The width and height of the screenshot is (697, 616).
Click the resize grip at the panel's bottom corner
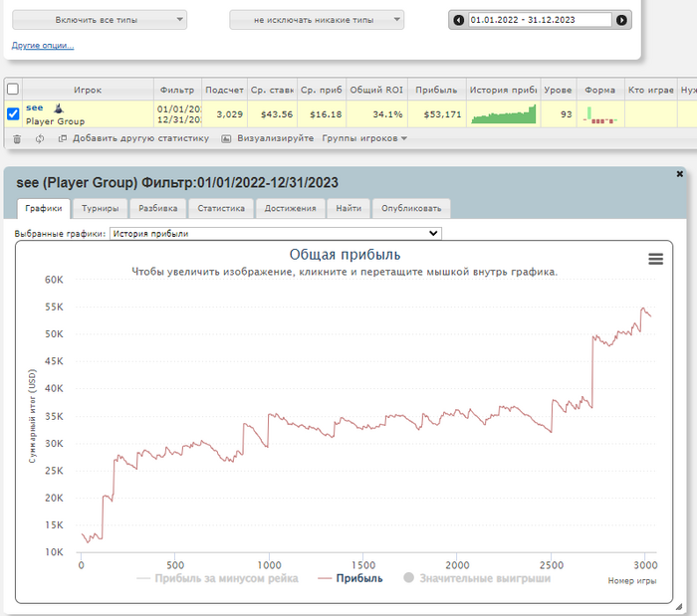[x=678, y=607]
